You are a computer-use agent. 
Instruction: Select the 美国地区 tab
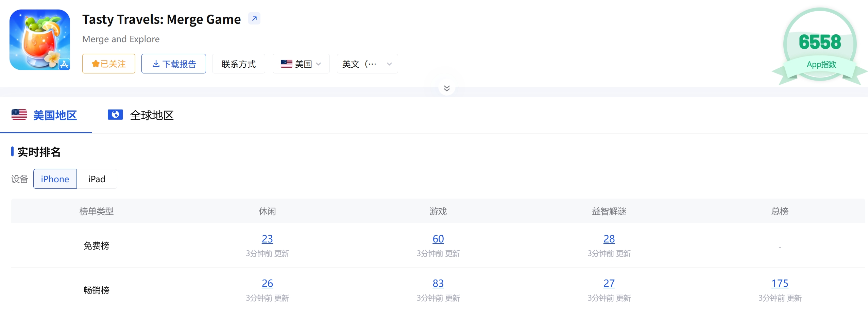click(x=46, y=115)
